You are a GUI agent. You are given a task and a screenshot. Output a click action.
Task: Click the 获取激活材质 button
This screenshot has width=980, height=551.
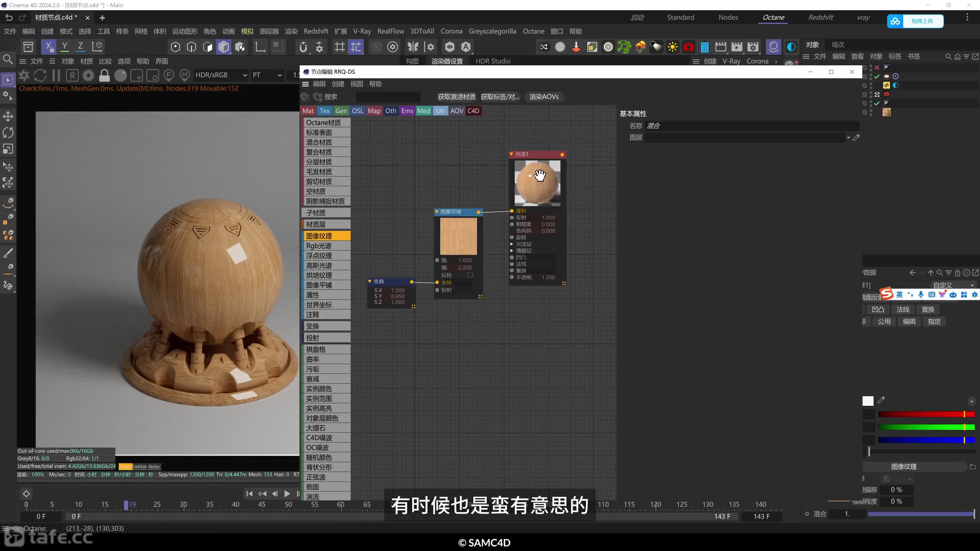click(x=457, y=97)
